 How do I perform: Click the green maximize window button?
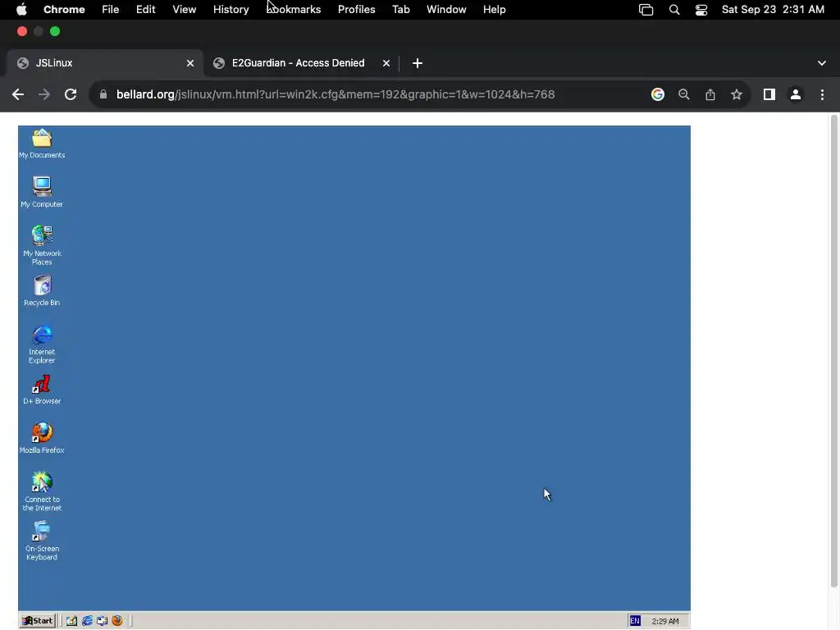[55, 32]
